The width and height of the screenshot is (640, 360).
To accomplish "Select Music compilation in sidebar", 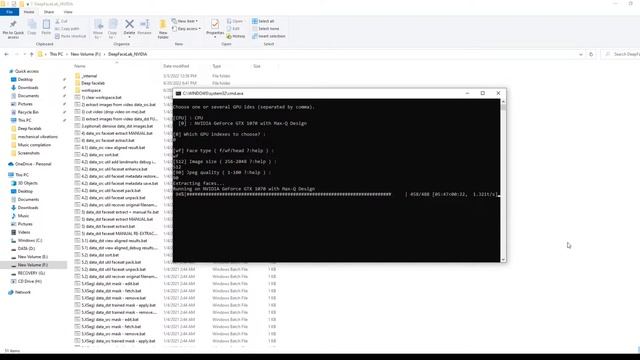I will tap(34, 144).
